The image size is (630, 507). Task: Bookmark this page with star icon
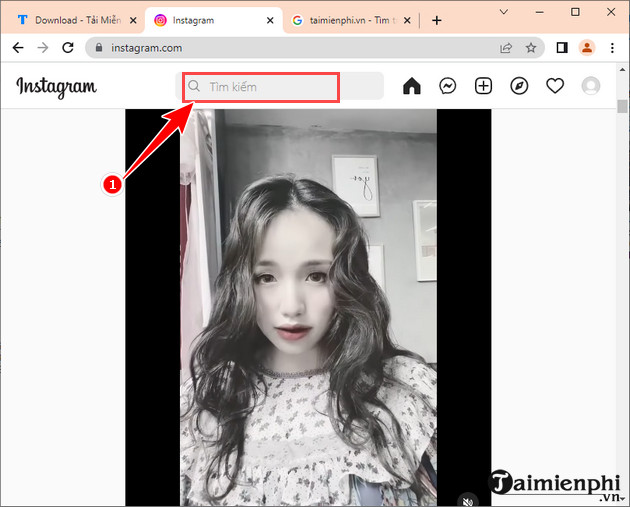point(531,48)
